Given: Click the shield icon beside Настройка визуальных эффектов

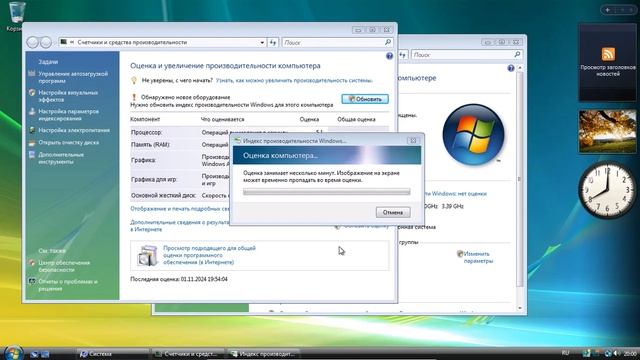Looking at the screenshot, I should pos(32,93).
